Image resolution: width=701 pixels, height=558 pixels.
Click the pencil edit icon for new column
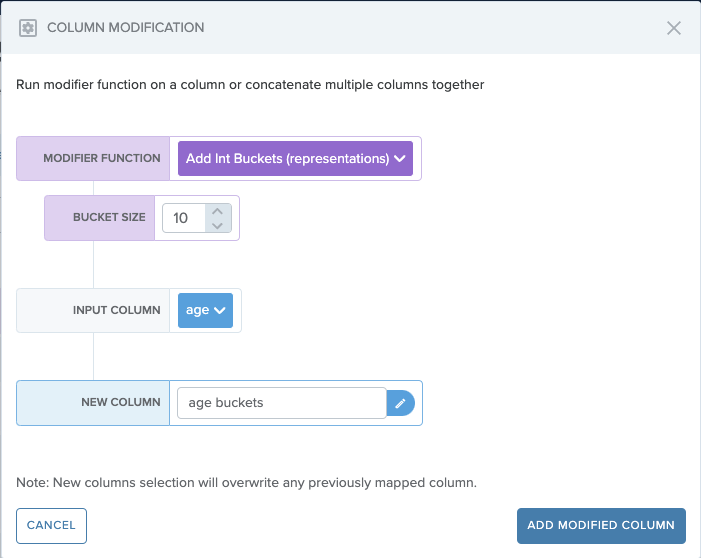coord(400,403)
